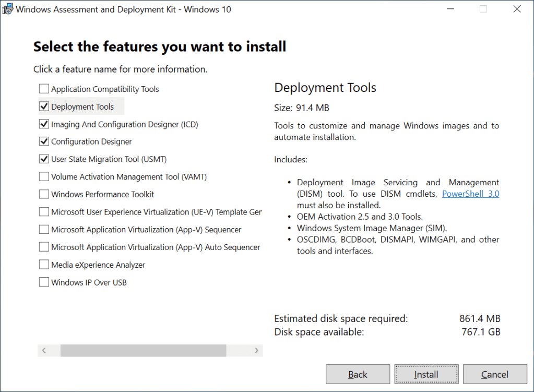
Task: Go Back to the previous step
Action: click(x=358, y=374)
